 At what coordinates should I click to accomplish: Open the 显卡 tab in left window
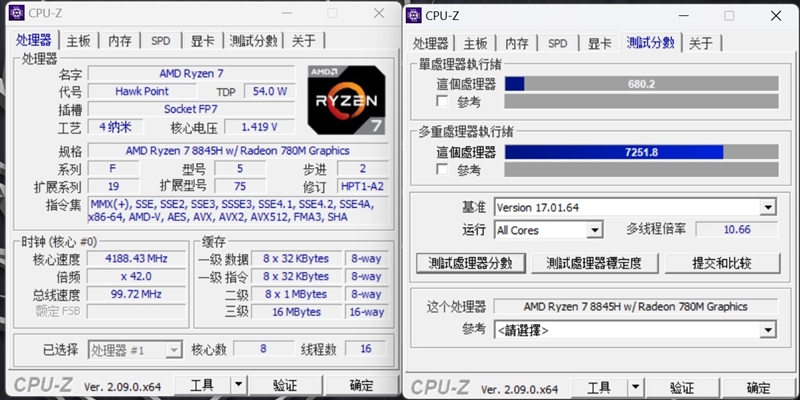[x=203, y=41]
